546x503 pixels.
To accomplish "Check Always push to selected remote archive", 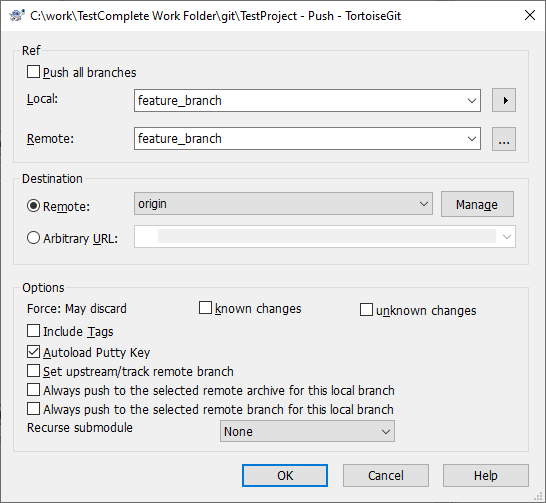I will click(33, 390).
